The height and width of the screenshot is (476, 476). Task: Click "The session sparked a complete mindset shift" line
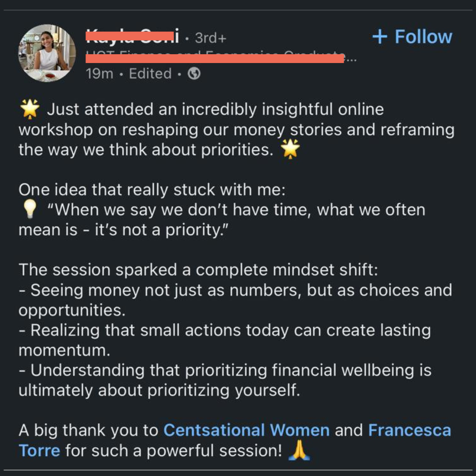198,270
